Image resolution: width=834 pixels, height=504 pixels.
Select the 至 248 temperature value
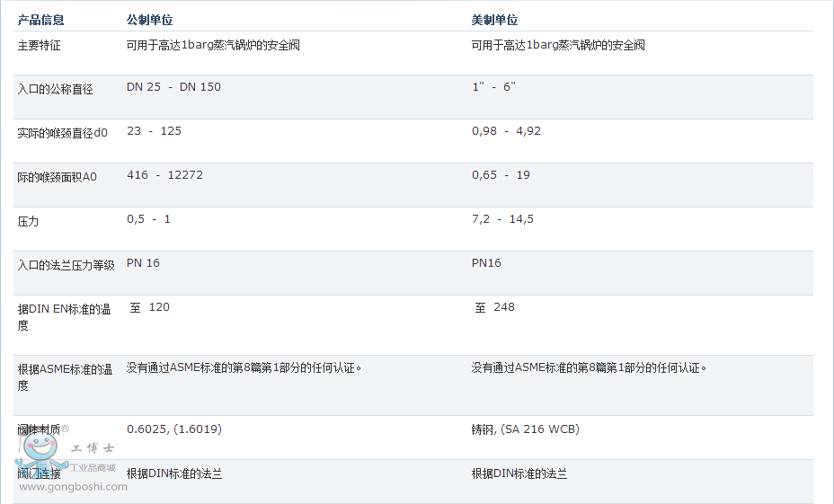pos(494,307)
